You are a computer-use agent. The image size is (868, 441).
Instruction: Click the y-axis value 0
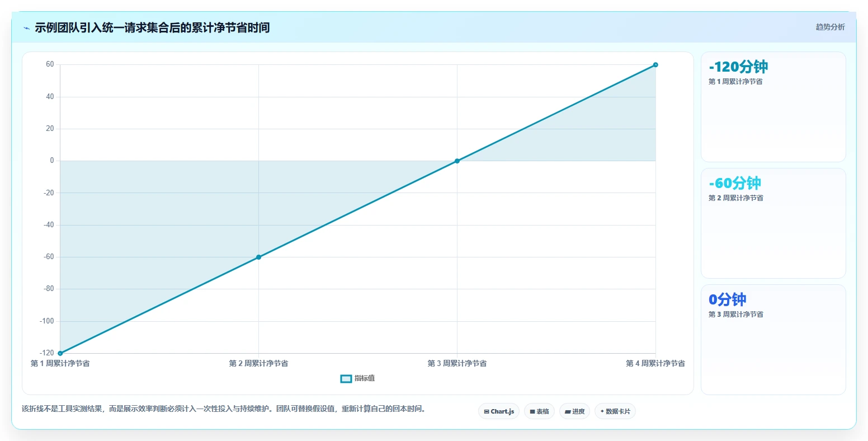52,161
